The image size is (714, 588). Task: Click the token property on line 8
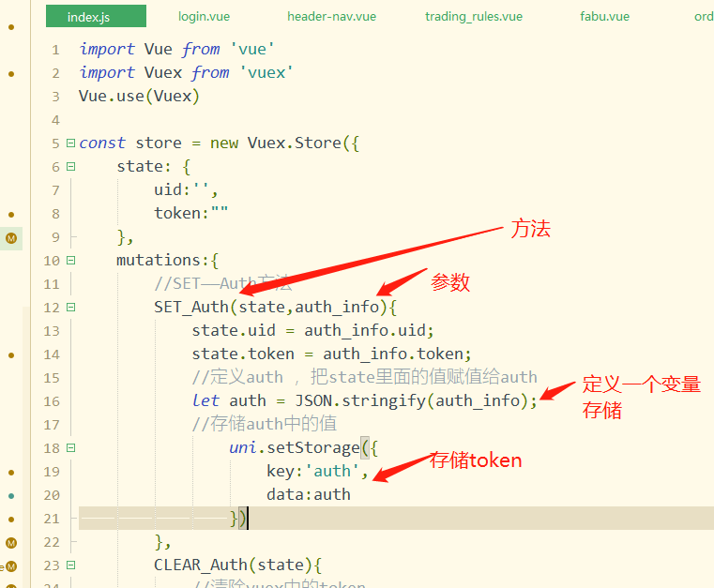coord(177,214)
